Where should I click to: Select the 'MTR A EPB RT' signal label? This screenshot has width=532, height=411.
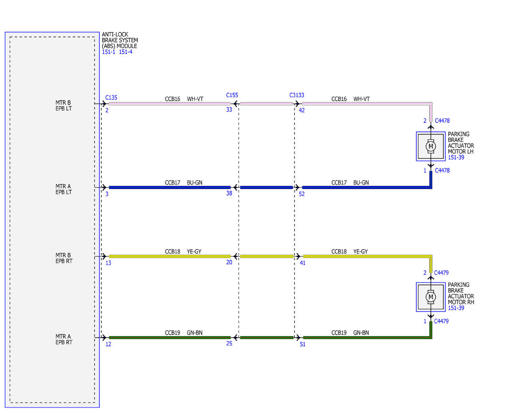(x=63, y=339)
